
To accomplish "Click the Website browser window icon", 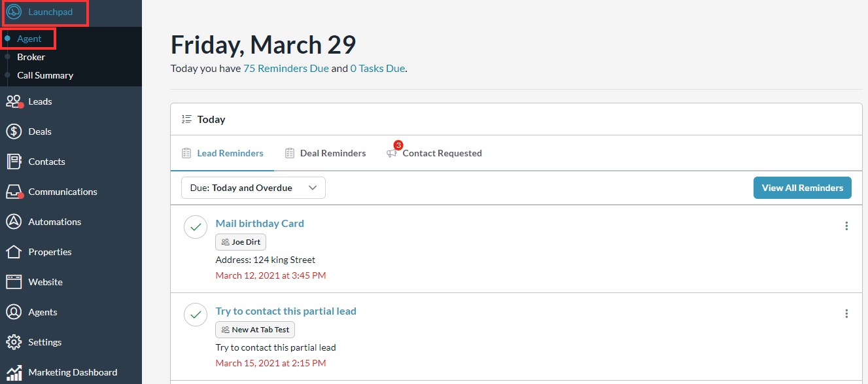I will [x=14, y=282].
